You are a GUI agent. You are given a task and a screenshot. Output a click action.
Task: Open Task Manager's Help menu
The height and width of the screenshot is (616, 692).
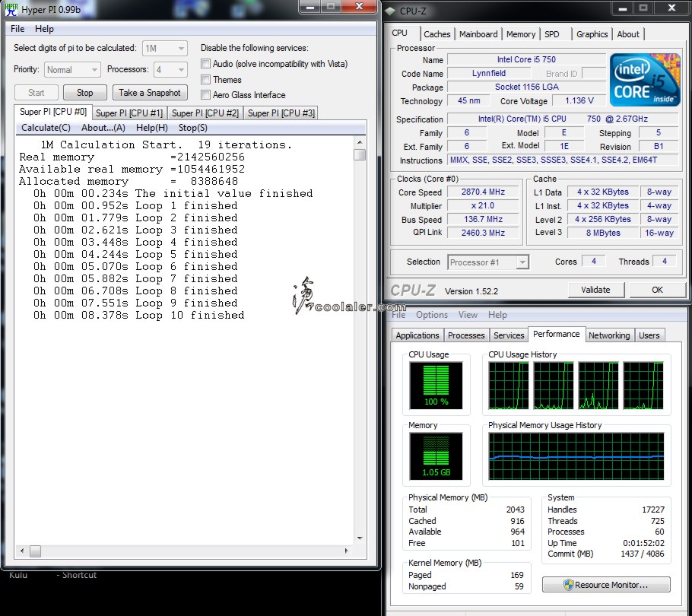coord(497,315)
